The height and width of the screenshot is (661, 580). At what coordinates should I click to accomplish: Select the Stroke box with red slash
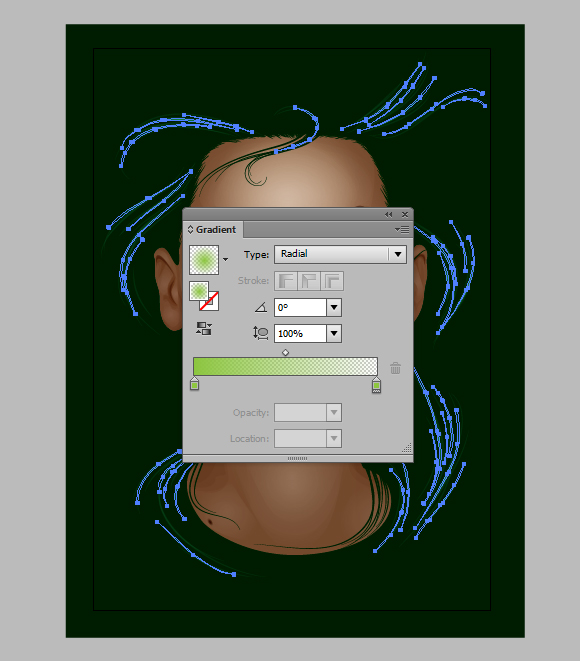tap(209, 301)
